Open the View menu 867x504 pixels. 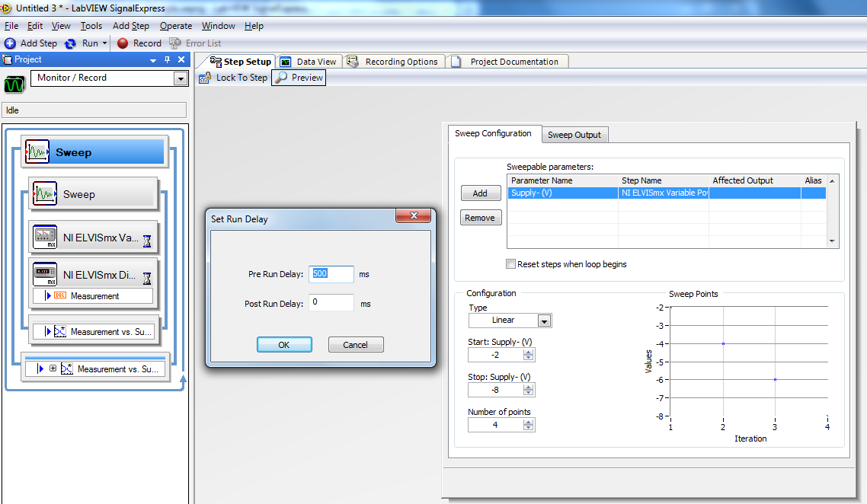click(x=61, y=26)
